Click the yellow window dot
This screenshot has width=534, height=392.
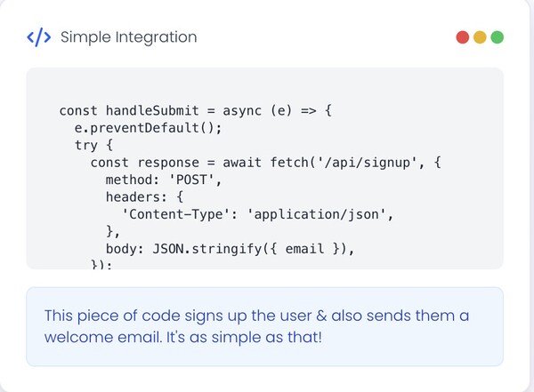tap(480, 37)
